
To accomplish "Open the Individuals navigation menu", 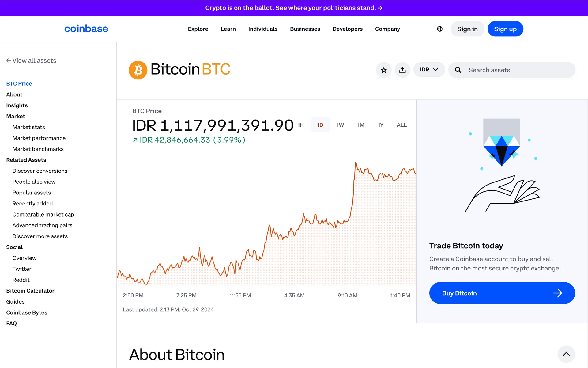I will [x=263, y=29].
